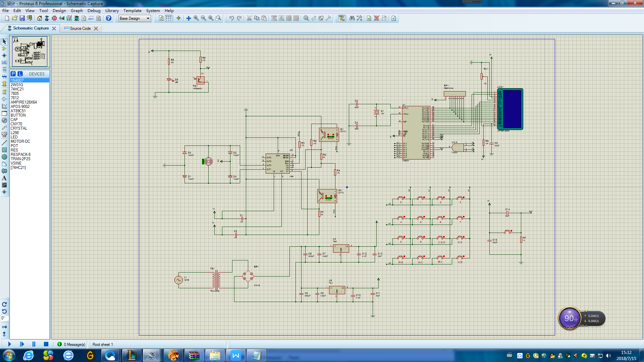
Task: Save the project with the floppy disk icon
Action: (22, 18)
